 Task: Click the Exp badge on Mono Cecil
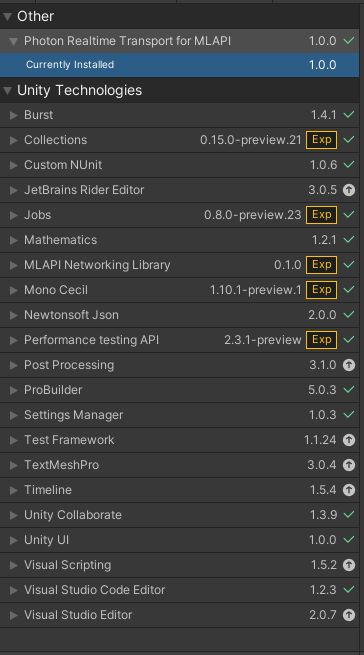point(321,290)
